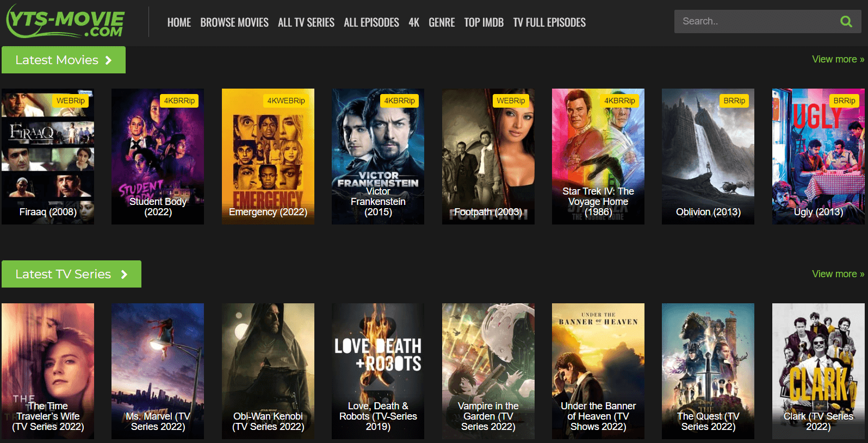Open Footpath (2003) movie poster
Image resolution: width=868 pixels, height=443 pixels.
coord(488,157)
